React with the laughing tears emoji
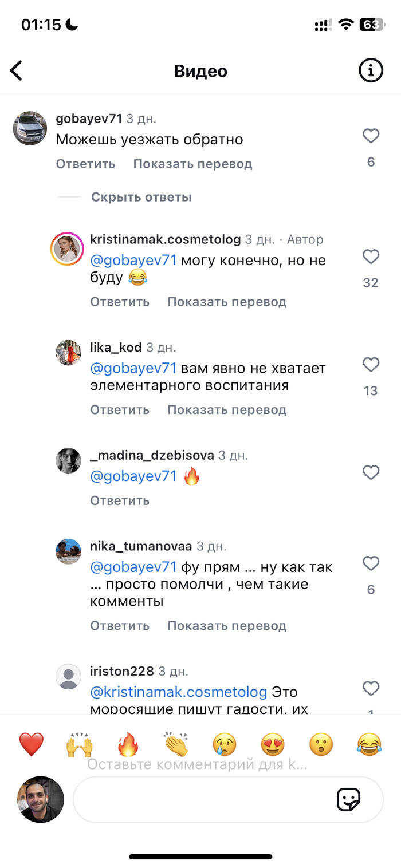This screenshot has width=401, height=868. (369, 744)
